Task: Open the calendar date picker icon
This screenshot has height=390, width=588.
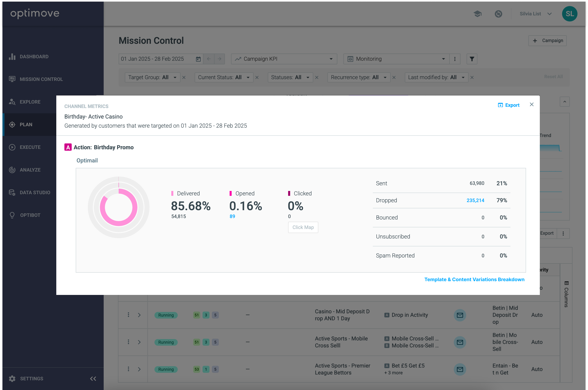Action: point(198,59)
